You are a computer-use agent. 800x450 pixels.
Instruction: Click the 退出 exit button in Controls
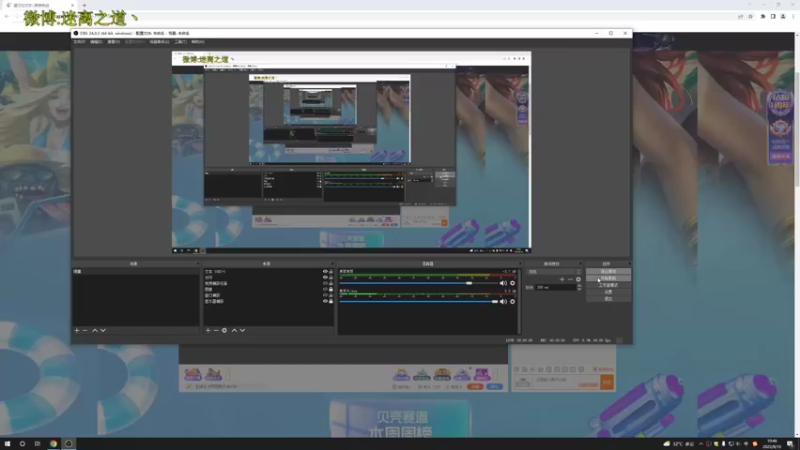pos(608,298)
